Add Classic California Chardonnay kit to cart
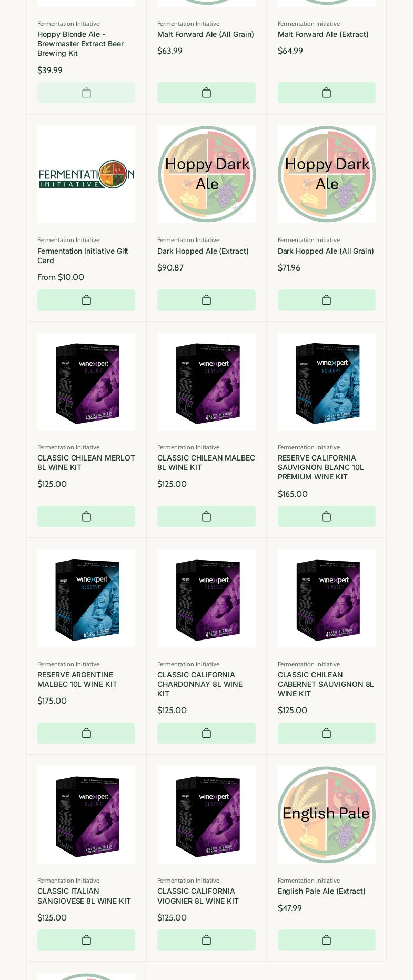Image resolution: width=413 pixels, height=980 pixels. coord(206,733)
